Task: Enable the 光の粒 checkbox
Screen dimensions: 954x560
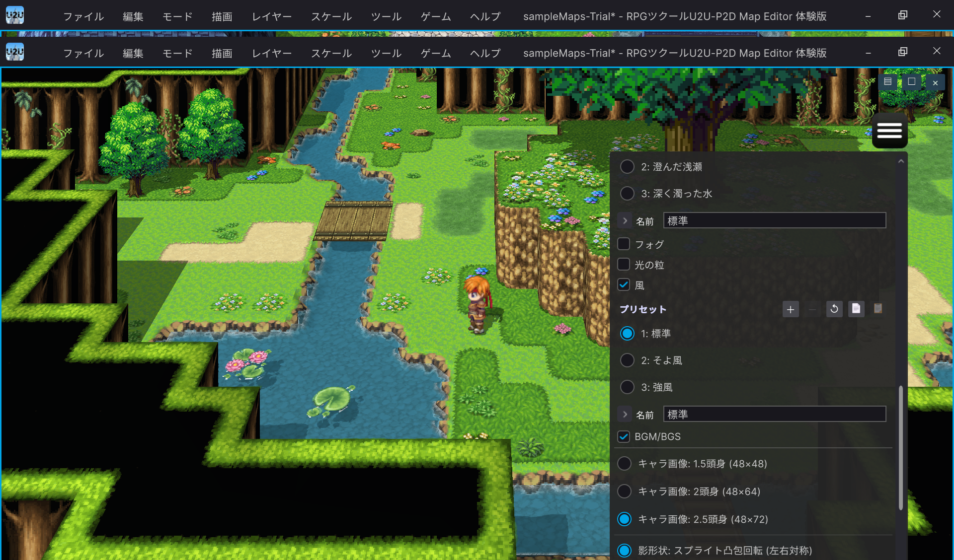Action: [624, 264]
